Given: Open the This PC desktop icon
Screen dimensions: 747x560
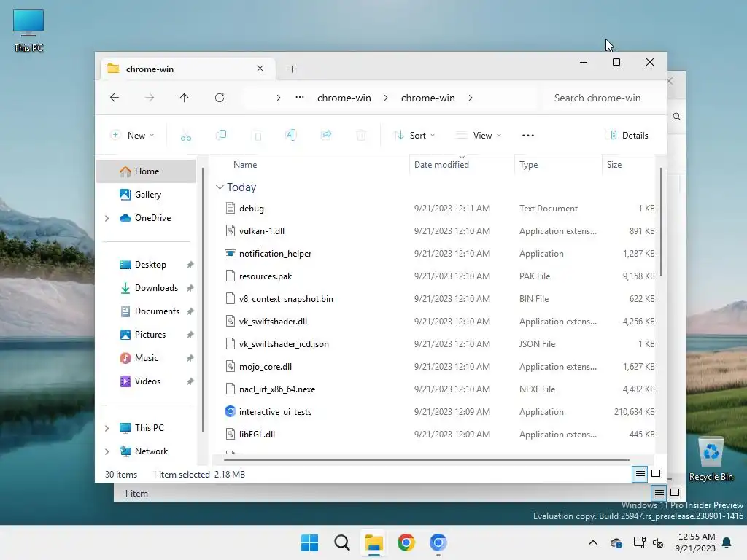Looking at the screenshot, I should pyautogui.click(x=28, y=31).
